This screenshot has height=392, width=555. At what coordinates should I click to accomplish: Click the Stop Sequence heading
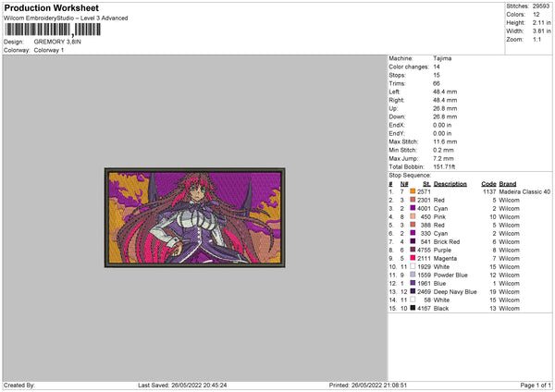(x=410, y=175)
